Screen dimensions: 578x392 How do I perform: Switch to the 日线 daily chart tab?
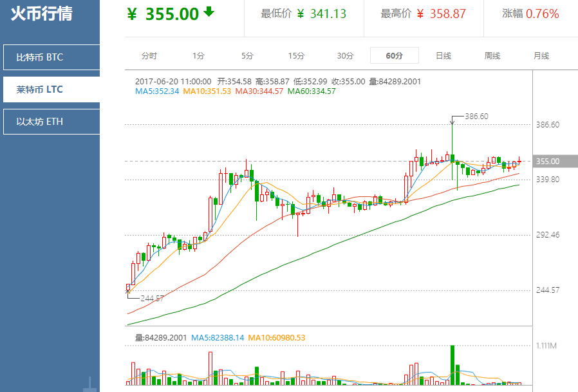443,56
